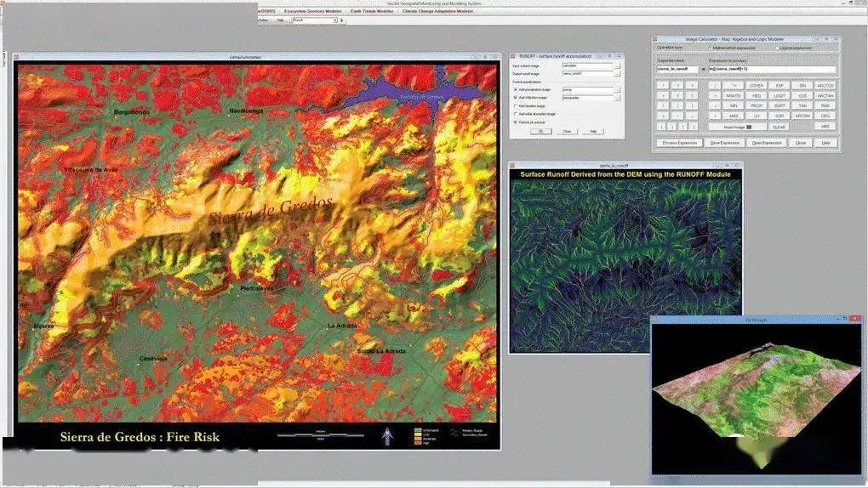
Task: Click the sierra_ln_runoff map window title bar
Action: (625, 165)
